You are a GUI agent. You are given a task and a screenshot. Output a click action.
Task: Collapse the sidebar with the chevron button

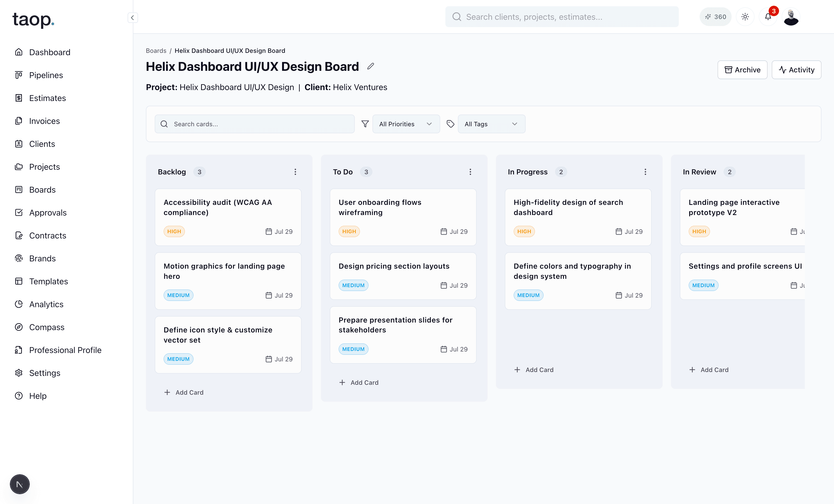point(132,18)
